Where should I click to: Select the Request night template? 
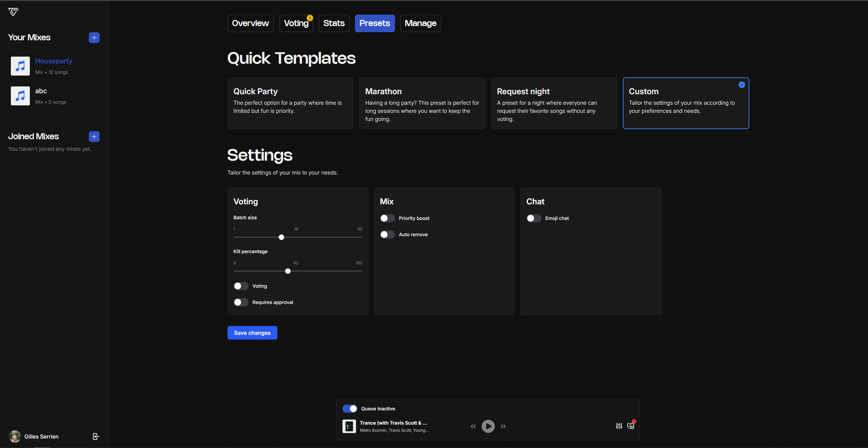point(554,103)
